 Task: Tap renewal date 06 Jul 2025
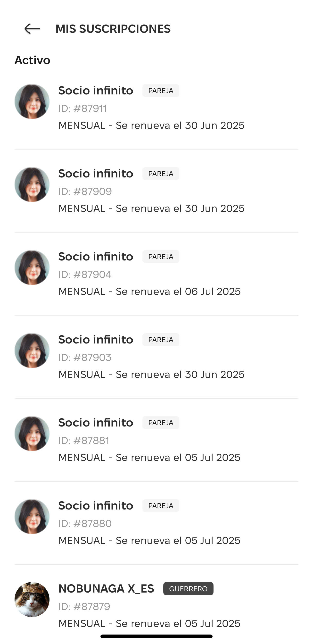point(213,292)
